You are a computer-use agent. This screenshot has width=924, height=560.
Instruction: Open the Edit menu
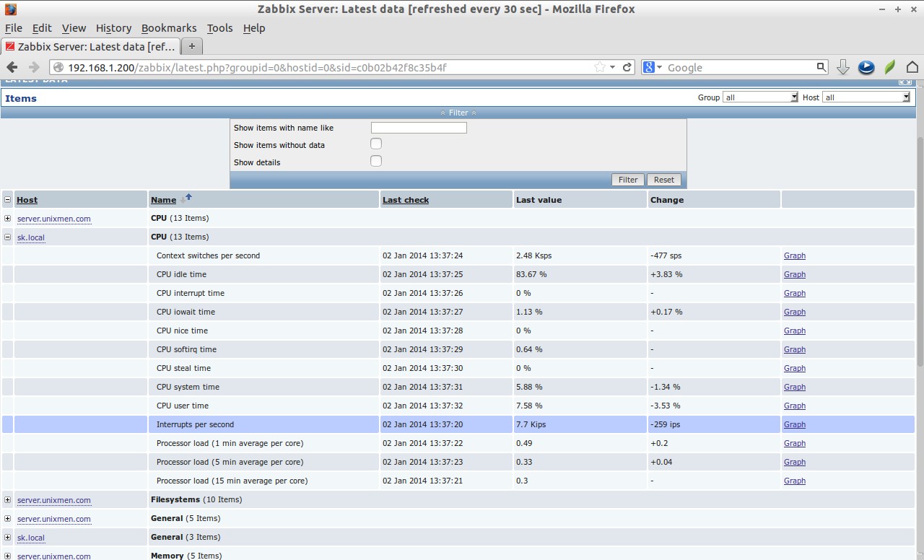click(x=42, y=28)
